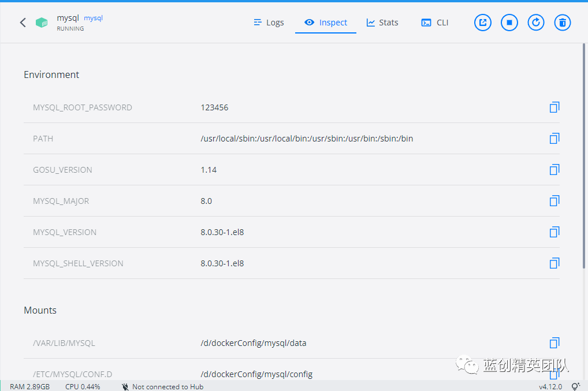This screenshot has height=391, width=588.
Task: Stop the mysql container
Action: 509,23
